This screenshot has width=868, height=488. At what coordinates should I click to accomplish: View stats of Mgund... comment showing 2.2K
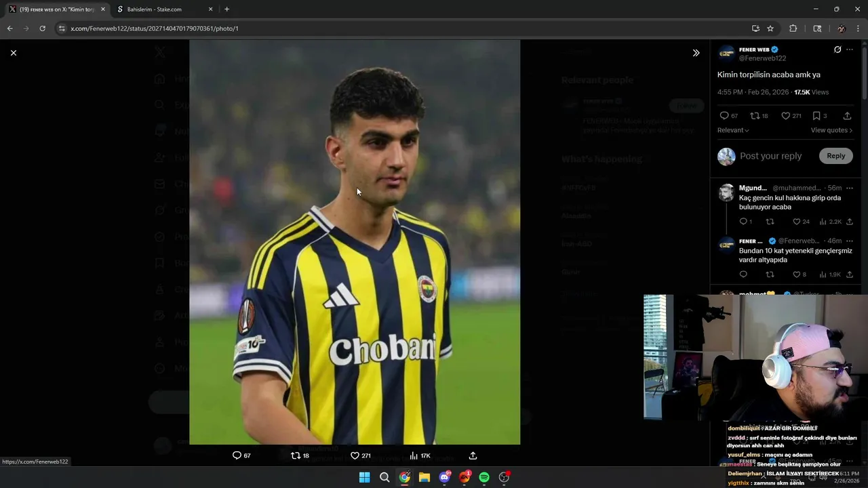coord(830,222)
